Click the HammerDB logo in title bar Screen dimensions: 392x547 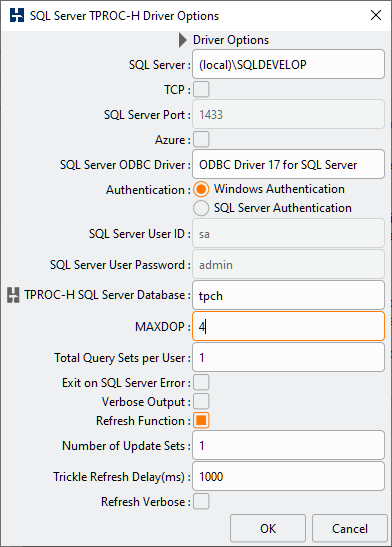(x=17, y=15)
